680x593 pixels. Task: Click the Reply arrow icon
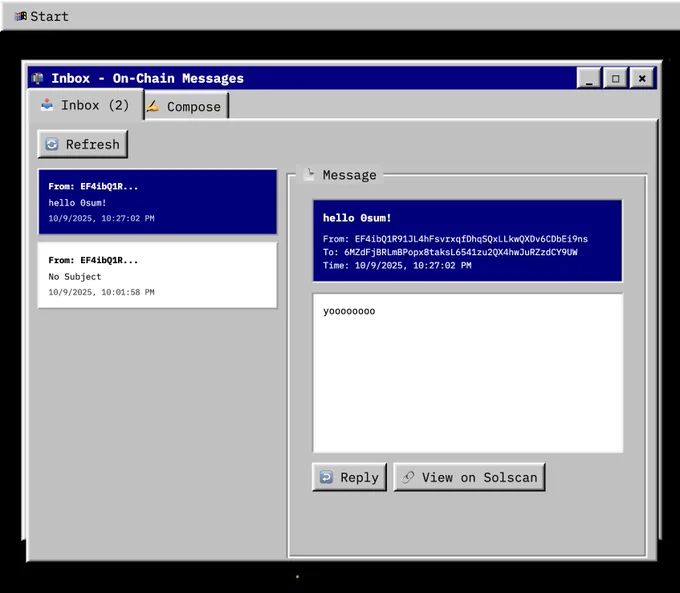(326, 477)
